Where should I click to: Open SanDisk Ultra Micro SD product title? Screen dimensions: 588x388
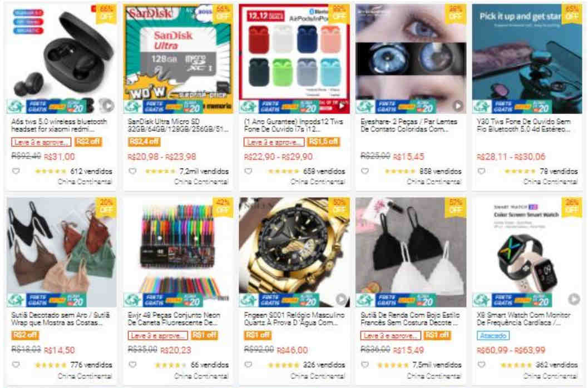point(177,125)
